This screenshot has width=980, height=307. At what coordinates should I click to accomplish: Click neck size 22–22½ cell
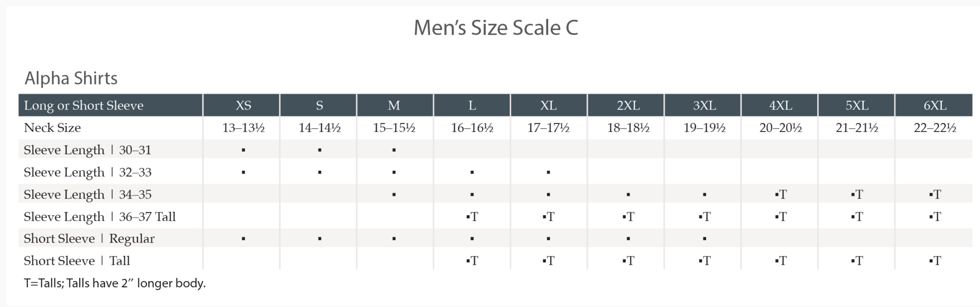[935, 128]
